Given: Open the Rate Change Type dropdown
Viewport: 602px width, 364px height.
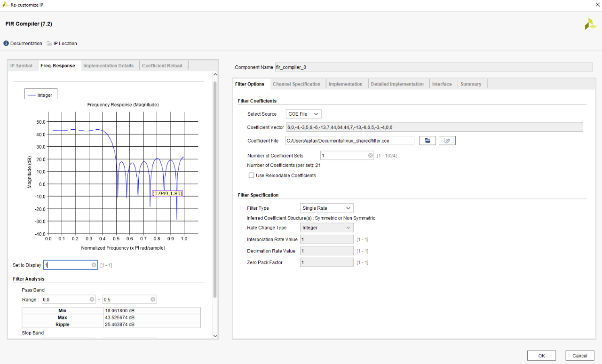Looking at the screenshot, I should [326, 228].
